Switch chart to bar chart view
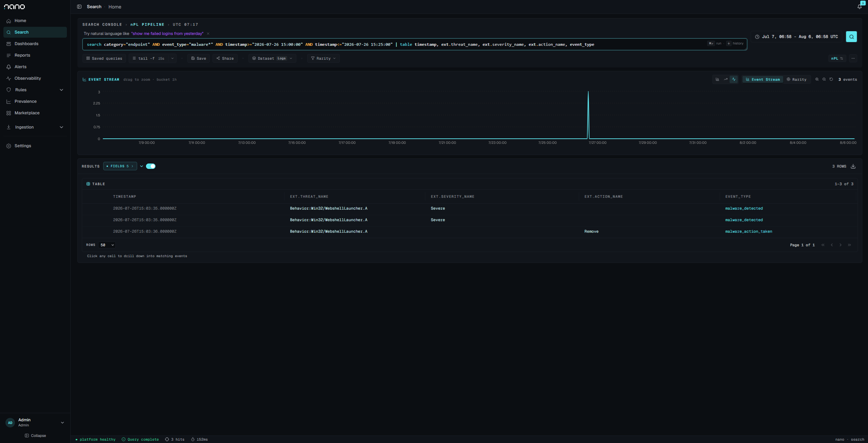 click(717, 79)
